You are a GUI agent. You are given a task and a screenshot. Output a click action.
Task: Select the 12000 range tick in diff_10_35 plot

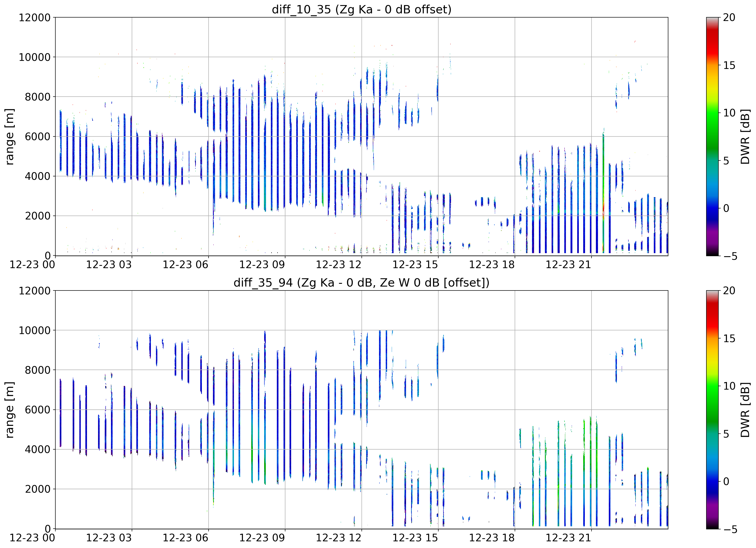34,17
